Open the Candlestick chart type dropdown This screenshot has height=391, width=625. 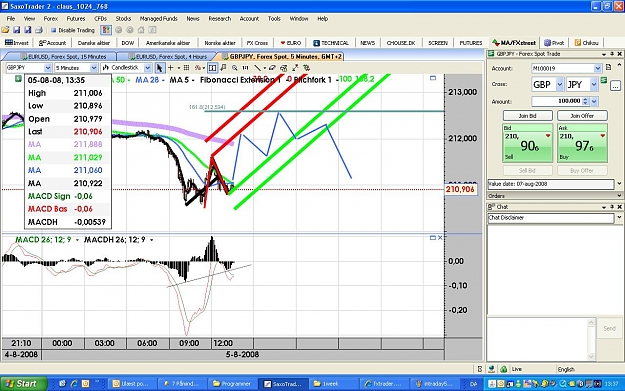click(147, 68)
